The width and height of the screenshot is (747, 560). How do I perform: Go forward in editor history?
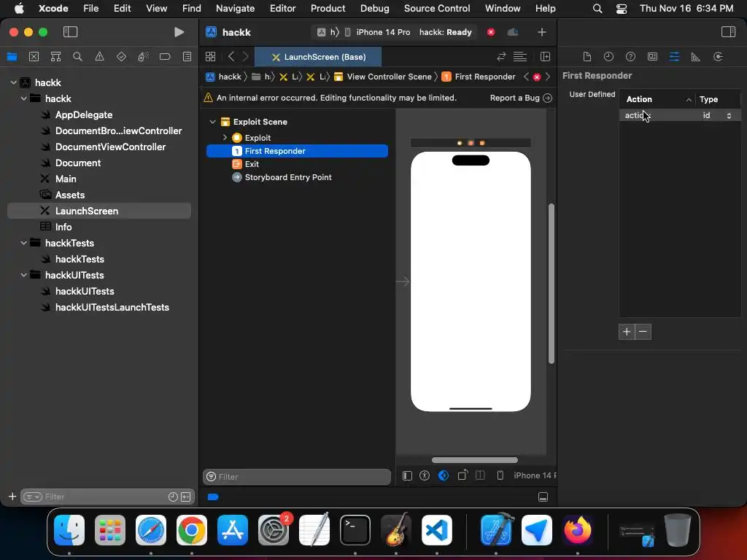246,57
